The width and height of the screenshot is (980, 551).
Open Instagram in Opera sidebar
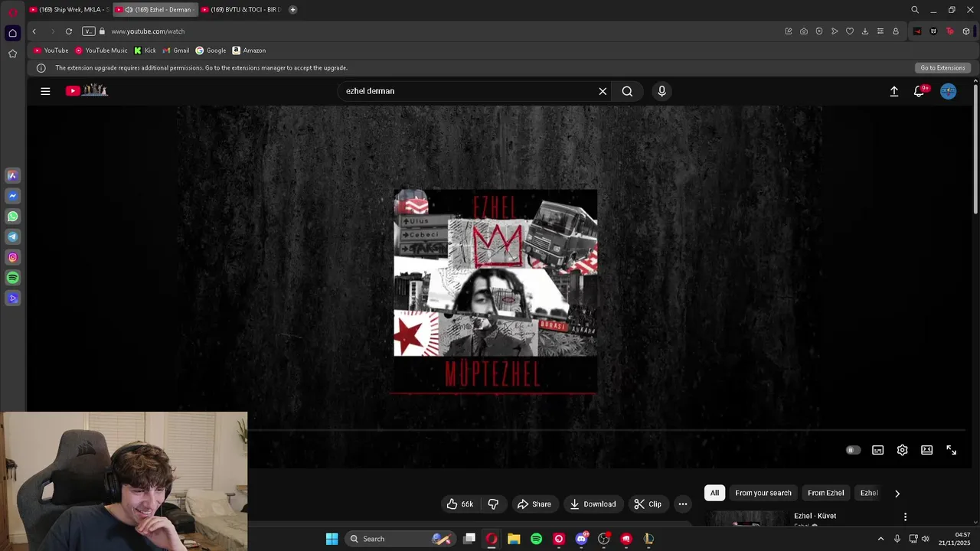coord(12,257)
